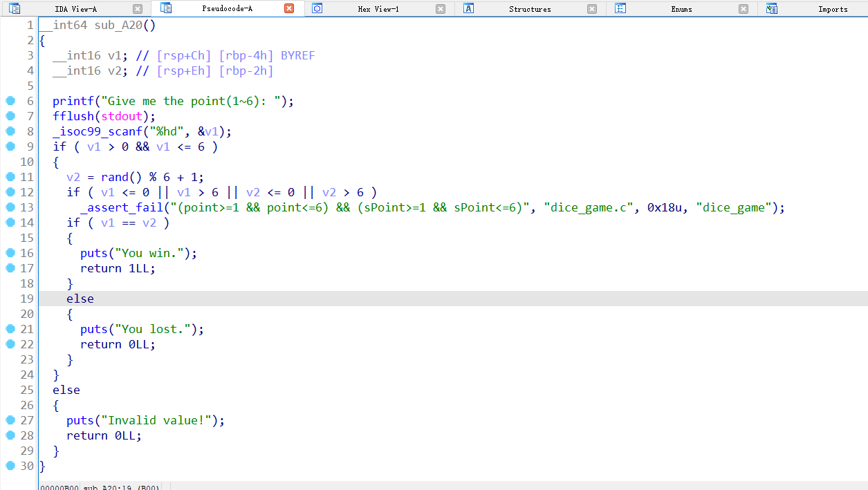Click the rand function name
The image size is (868, 490).
pos(114,177)
